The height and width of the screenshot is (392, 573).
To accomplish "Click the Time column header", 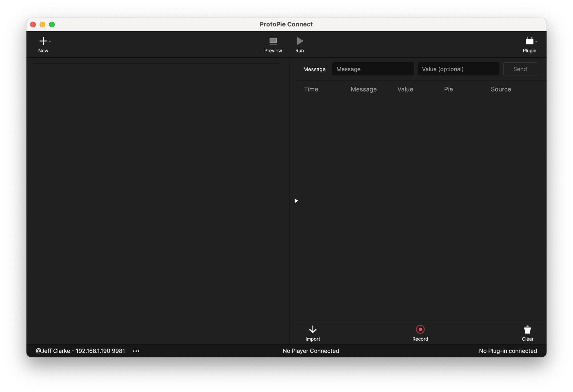I will (x=311, y=89).
